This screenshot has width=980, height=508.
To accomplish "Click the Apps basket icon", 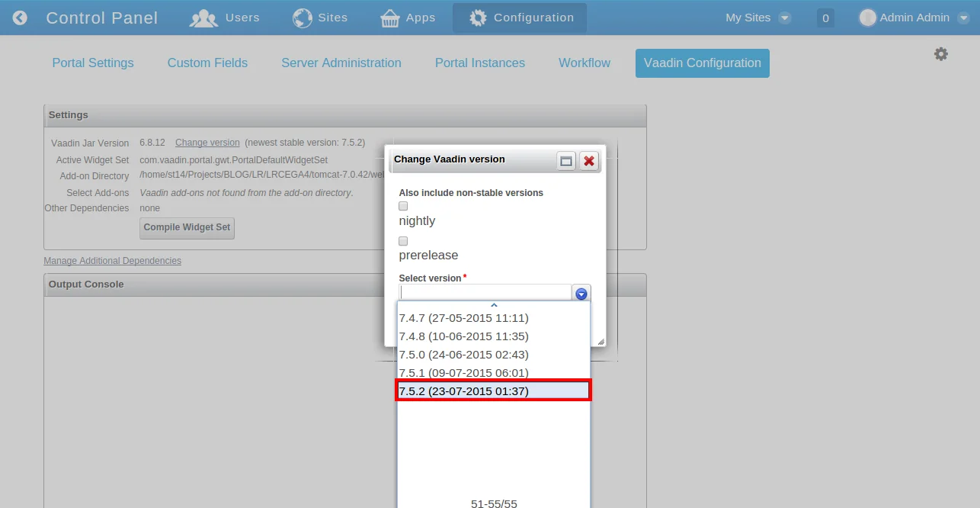I will (x=390, y=18).
